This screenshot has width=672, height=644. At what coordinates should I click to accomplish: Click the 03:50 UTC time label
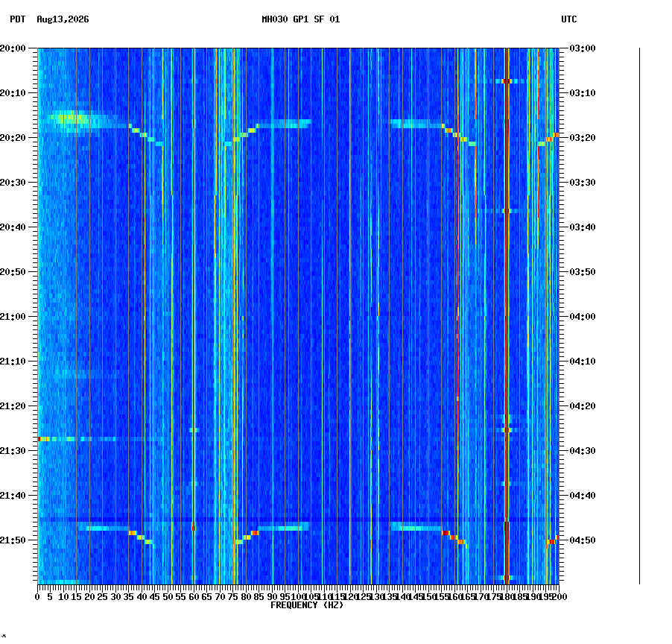pos(583,272)
